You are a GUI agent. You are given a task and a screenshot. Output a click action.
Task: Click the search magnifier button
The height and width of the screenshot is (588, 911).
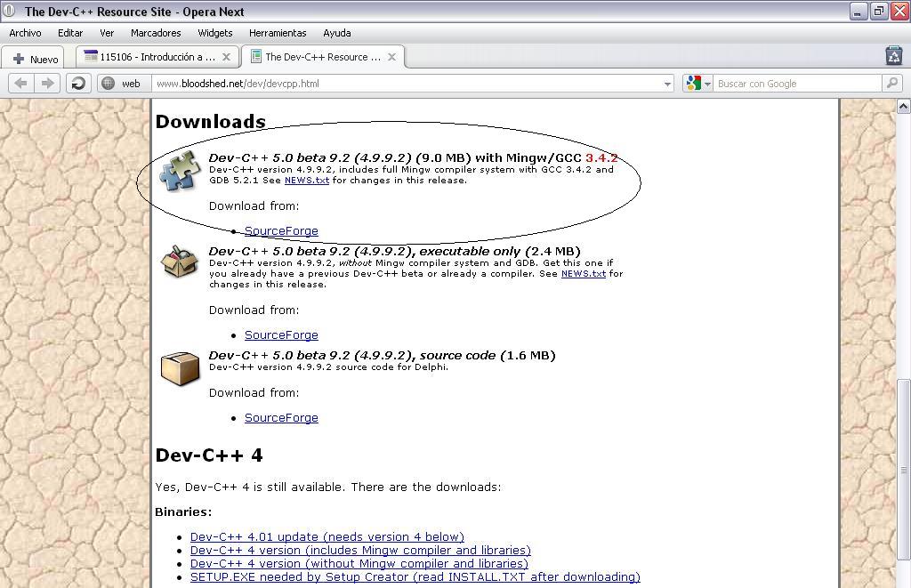(891, 83)
